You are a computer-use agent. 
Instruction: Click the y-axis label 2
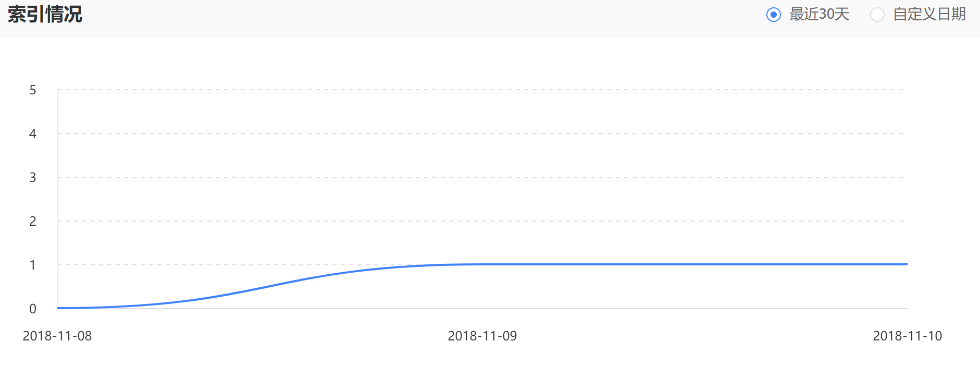(x=33, y=221)
